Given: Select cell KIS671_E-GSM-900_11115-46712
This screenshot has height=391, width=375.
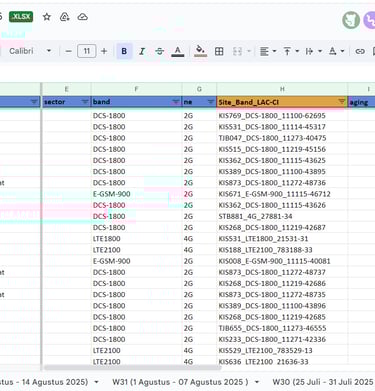Looking at the screenshot, I should [x=282, y=194].
